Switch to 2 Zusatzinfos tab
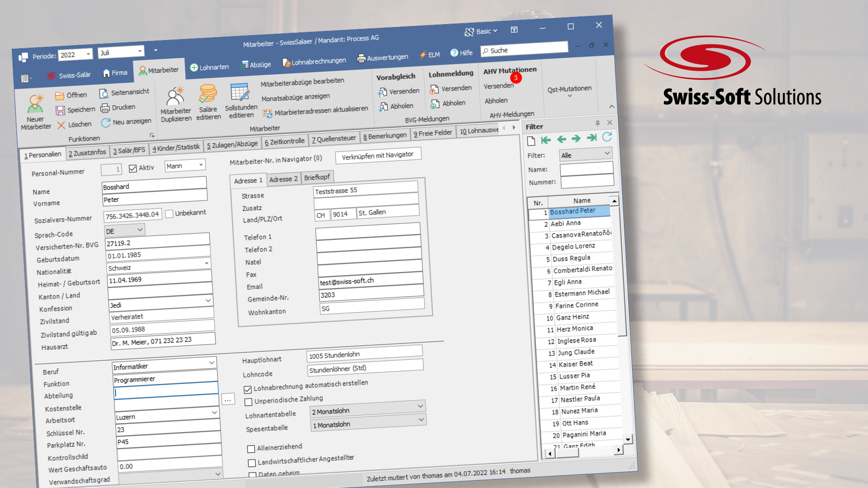This screenshot has height=488, width=868. pos(87,153)
